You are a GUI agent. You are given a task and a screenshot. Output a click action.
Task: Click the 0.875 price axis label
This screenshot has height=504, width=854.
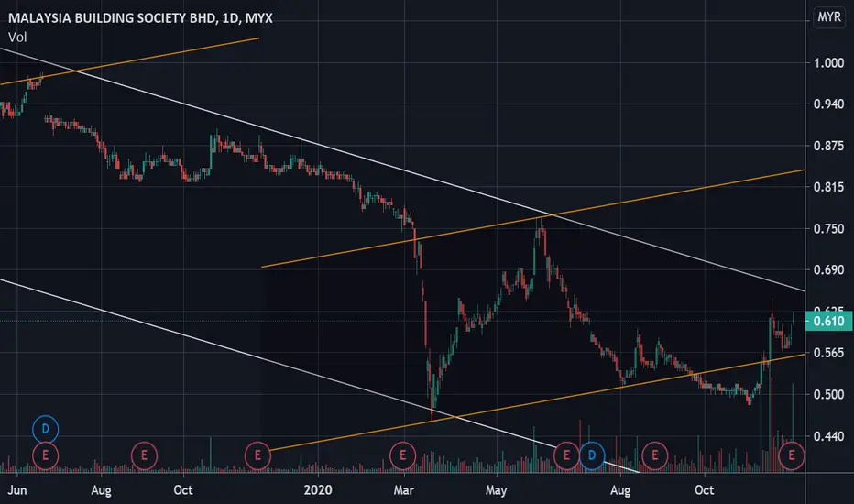point(828,146)
